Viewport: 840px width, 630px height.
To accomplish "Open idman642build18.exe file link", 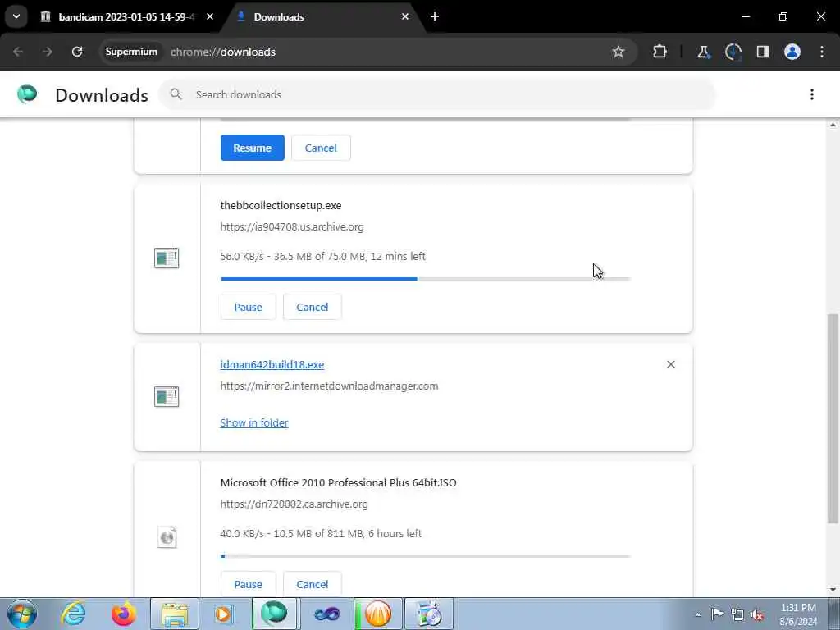I will click(272, 364).
